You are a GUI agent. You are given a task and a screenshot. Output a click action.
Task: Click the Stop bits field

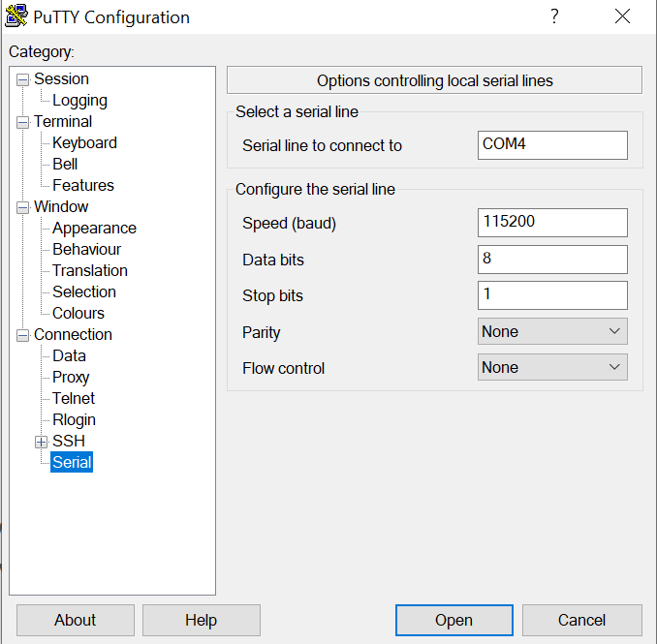552,295
